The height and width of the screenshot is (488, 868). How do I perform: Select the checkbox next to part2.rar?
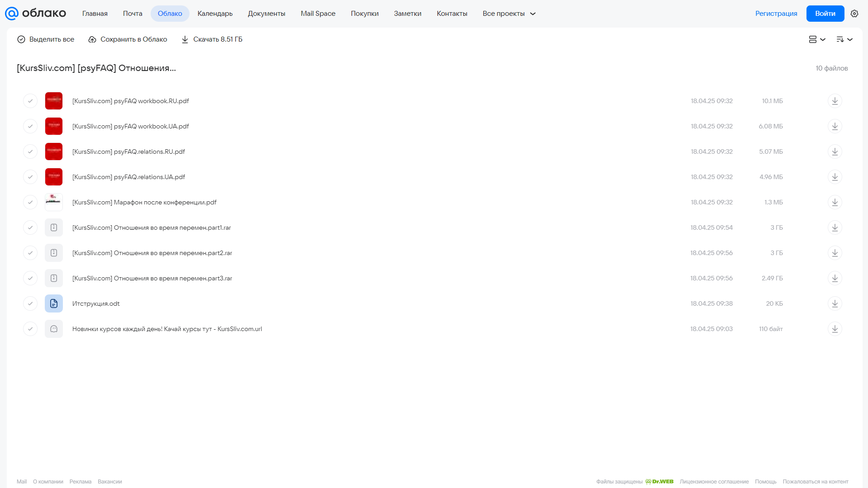point(30,253)
